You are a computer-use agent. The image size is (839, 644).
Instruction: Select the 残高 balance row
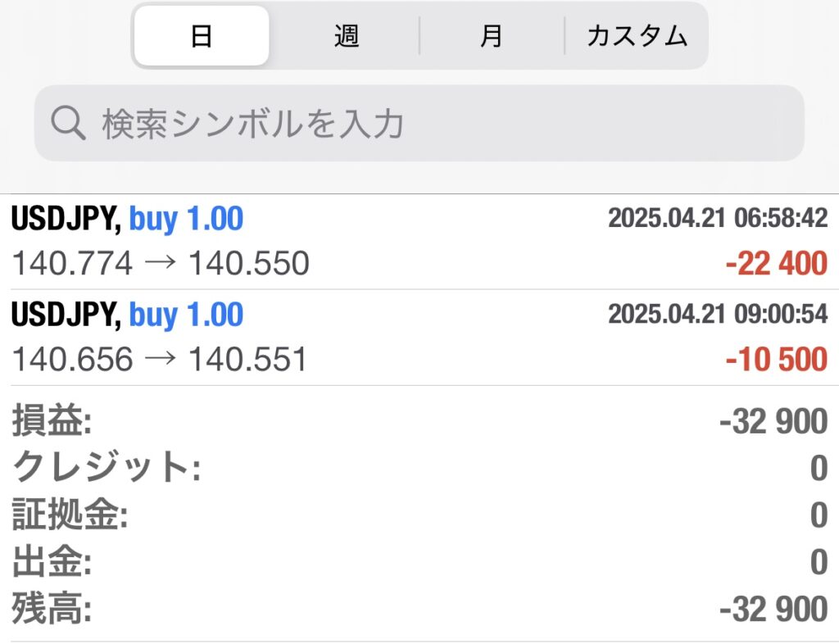(x=419, y=609)
